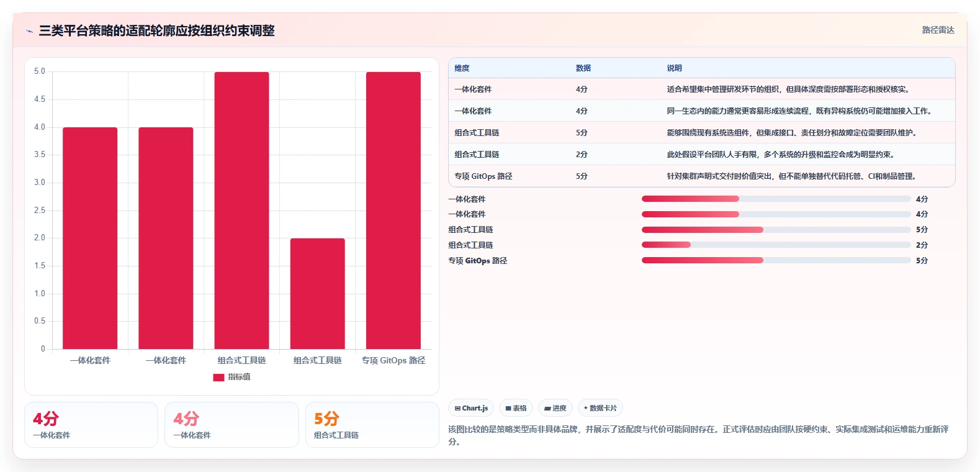Click the title 三类平台策略的适配轮廓应按组织约束调整

(157, 30)
